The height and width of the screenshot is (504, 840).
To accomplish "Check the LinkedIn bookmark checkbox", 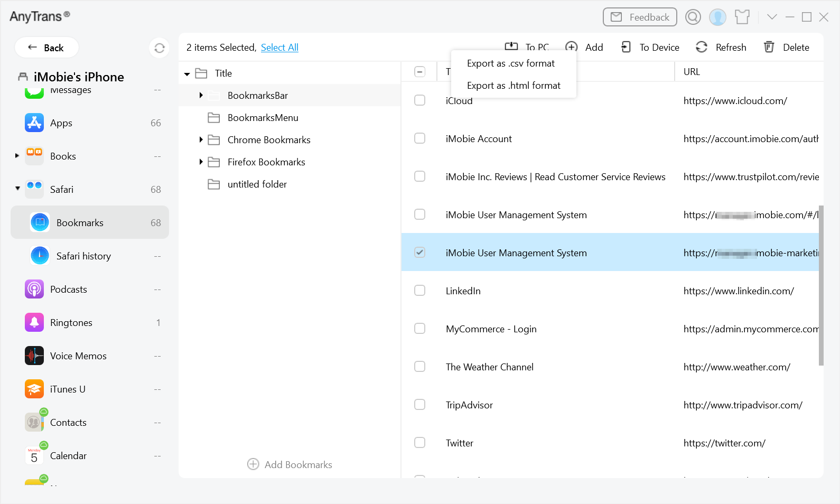I will coord(420,291).
